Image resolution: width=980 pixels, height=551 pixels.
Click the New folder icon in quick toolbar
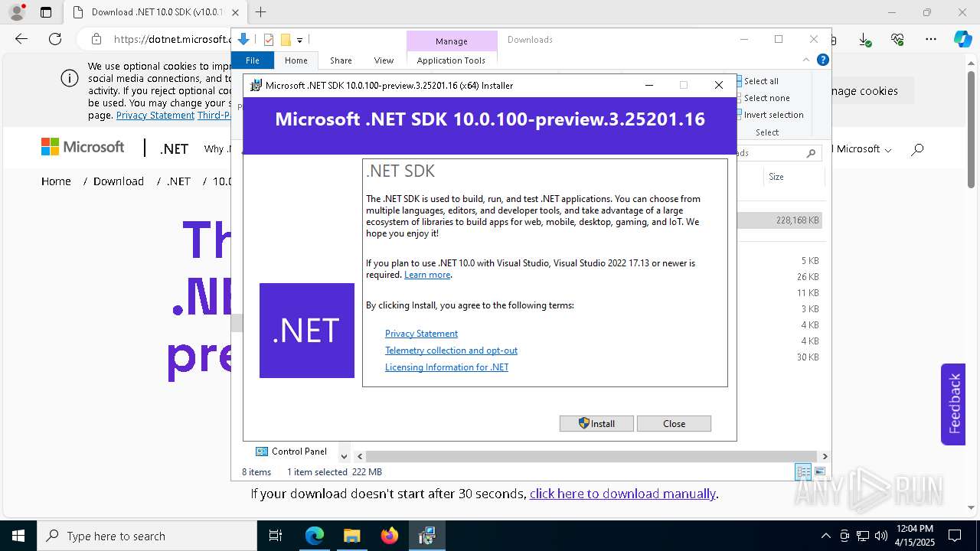click(x=286, y=40)
